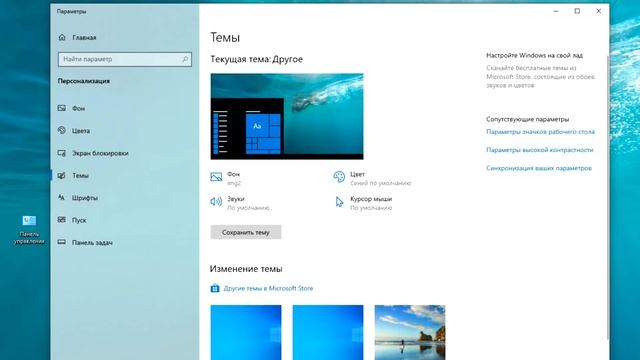Open the Главная home icon
The height and width of the screenshot is (360, 640).
(62, 37)
